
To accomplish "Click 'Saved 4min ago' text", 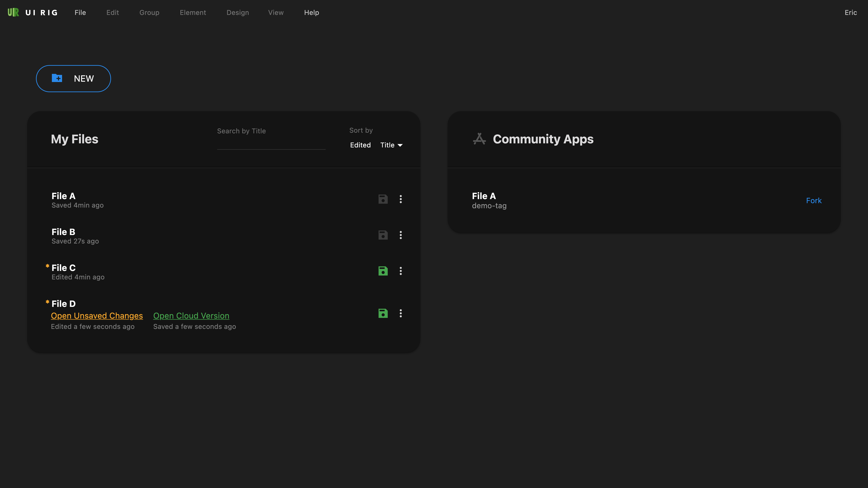I will 77,205.
